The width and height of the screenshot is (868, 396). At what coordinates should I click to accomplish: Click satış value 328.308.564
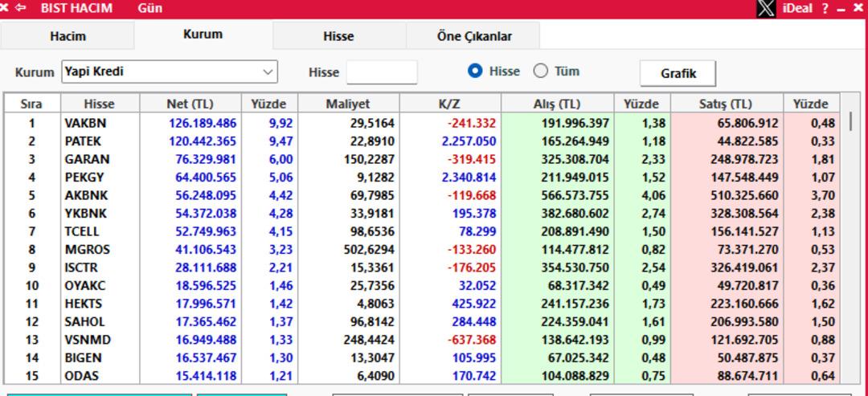(x=744, y=214)
